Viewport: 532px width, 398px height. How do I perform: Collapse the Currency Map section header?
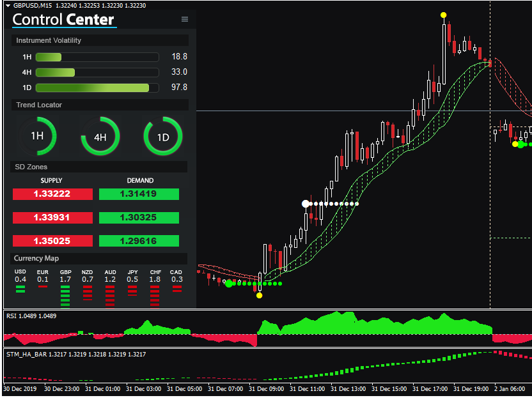pyautogui.click(x=100, y=258)
